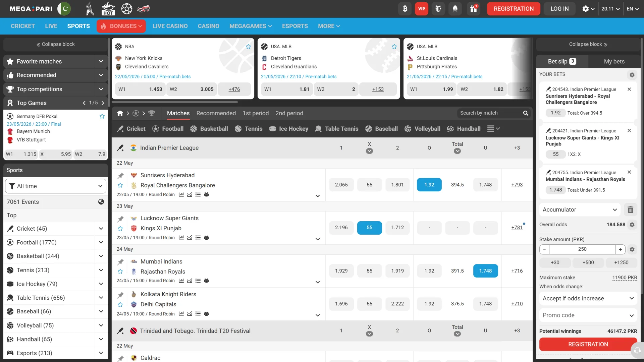This screenshot has height=362, width=644.
Task: Remove Mumbai Indians bet from slip
Action: (629, 172)
